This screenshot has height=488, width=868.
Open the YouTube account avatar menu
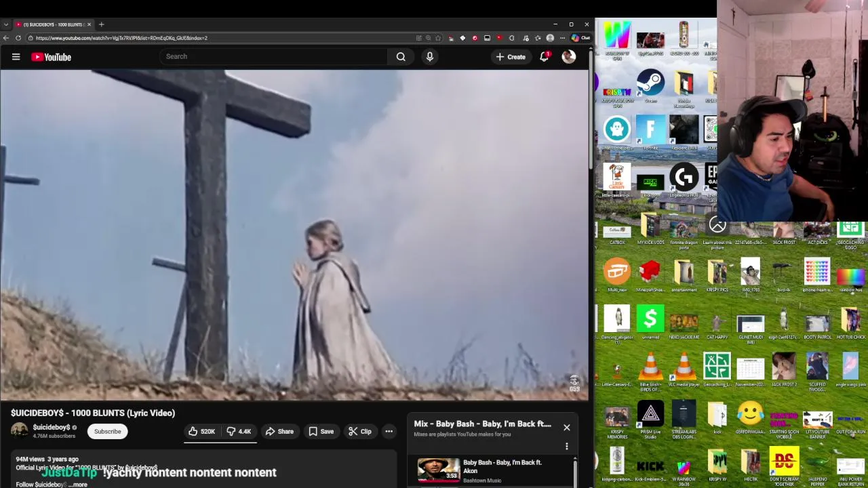(x=568, y=57)
